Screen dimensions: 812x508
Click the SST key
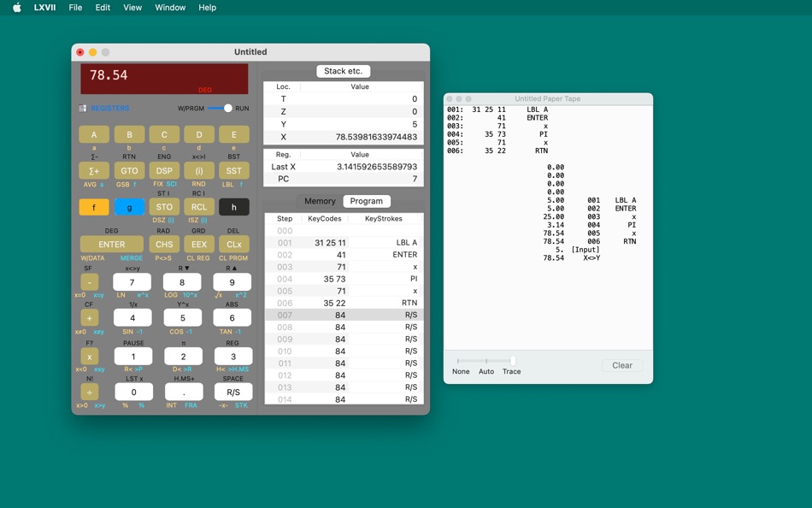pyautogui.click(x=234, y=170)
